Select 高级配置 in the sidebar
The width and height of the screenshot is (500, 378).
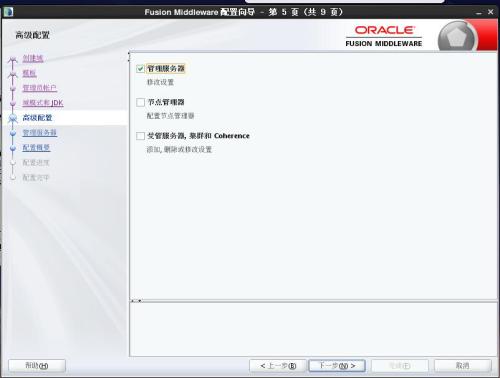[x=37, y=118]
